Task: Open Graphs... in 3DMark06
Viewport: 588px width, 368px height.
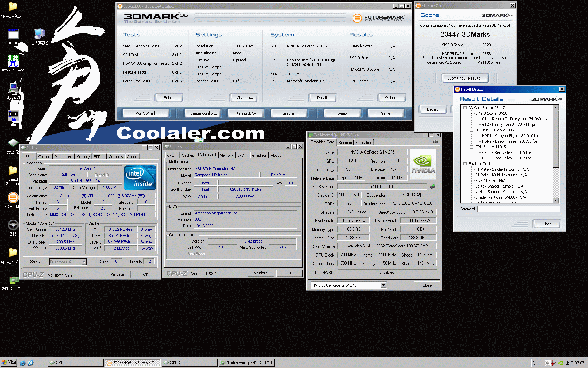Action: pyautogui.click(x=290, y=113)
